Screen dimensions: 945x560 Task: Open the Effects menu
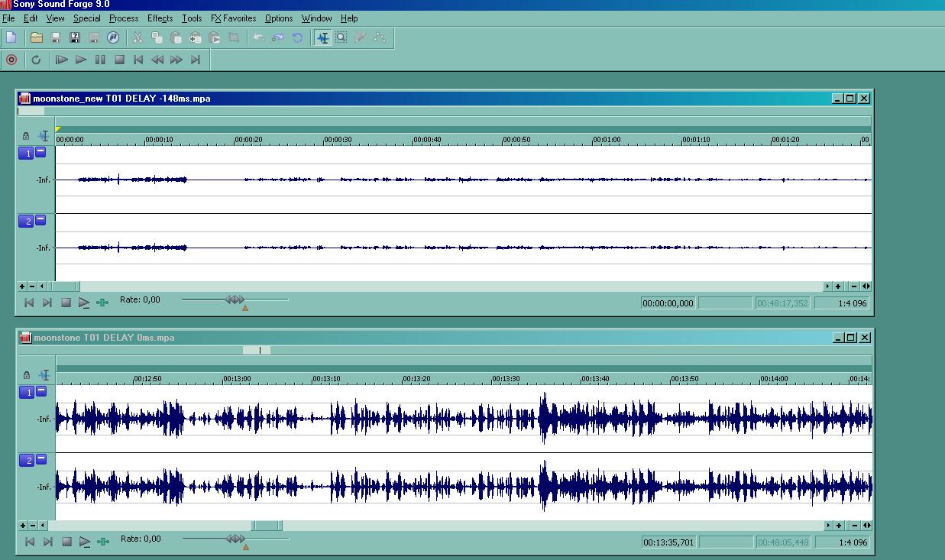160,18
